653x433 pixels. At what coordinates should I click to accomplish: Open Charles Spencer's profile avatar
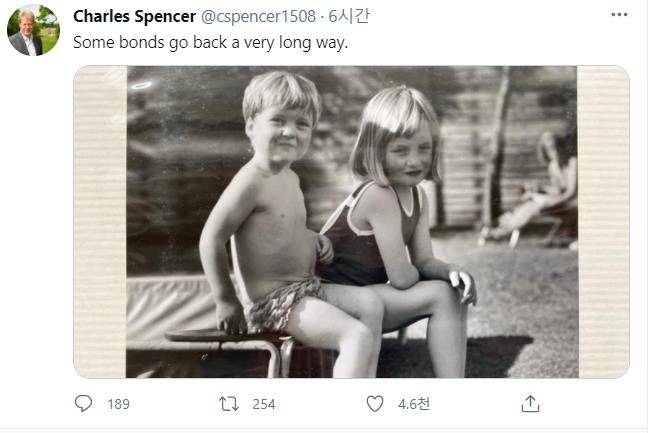pyautogui.click(x=33, y=30)
